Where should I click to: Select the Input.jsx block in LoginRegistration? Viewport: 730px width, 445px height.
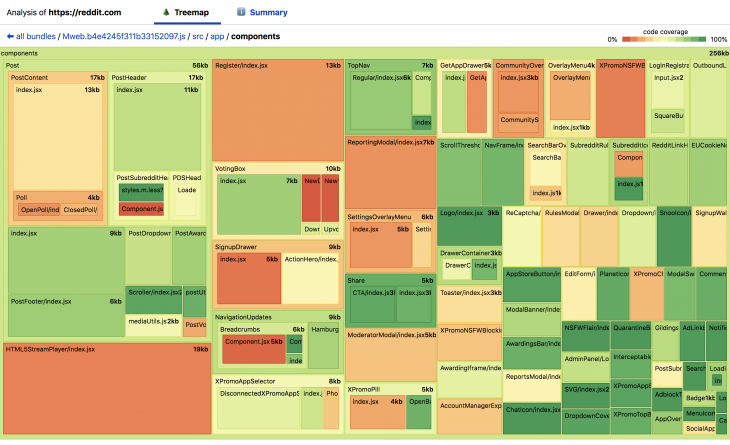(x=668, y=90)
